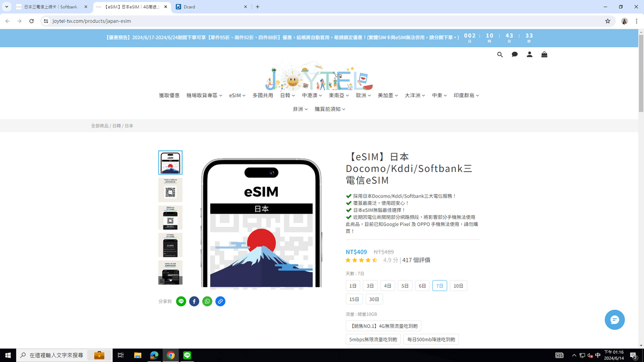Select 【銷售NO.1】4G無限流量吃到飽 plan button
644x362 pixels.
pyautogui.click(x=383, y=326)
